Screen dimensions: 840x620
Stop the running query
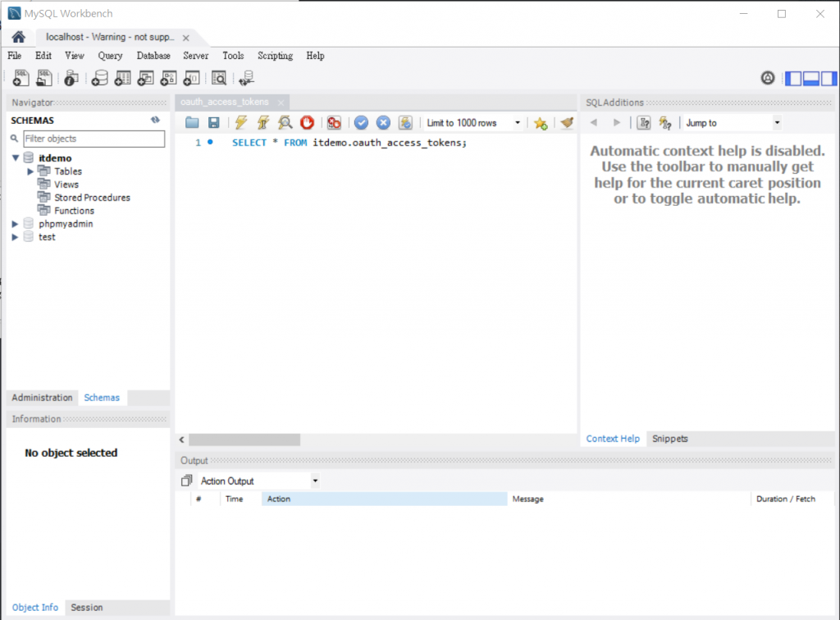point(307,123)
